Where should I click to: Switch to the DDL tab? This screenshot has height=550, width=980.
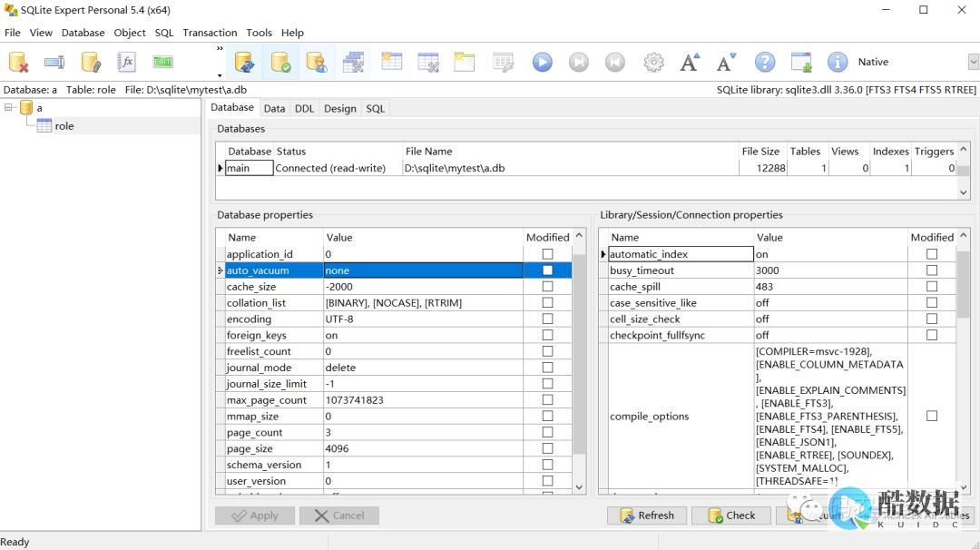304,108
